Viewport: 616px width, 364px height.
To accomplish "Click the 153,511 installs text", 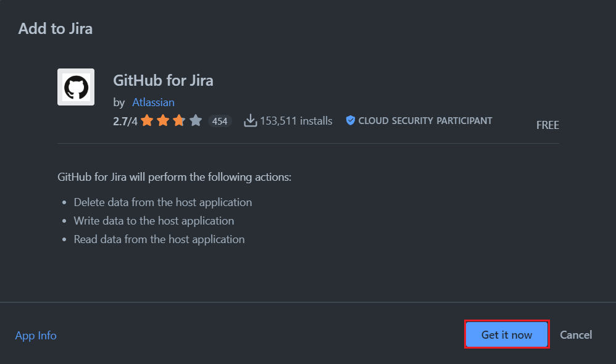I will pos(296,120).
